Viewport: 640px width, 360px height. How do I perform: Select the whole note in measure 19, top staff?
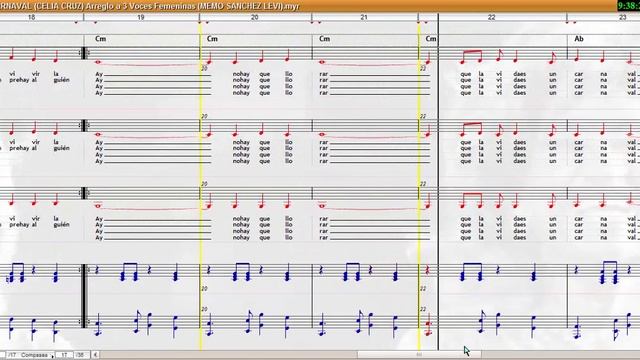click(x=98, y=62)
